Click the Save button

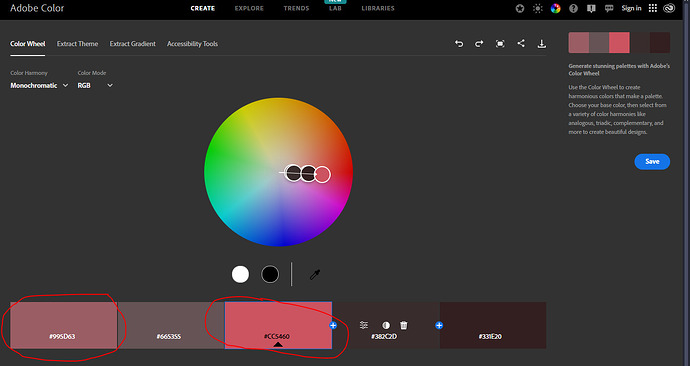(x=652, y=161)
